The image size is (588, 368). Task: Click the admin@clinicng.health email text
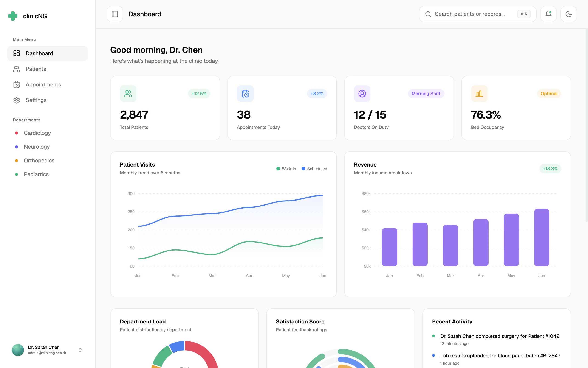click(47, 353)
